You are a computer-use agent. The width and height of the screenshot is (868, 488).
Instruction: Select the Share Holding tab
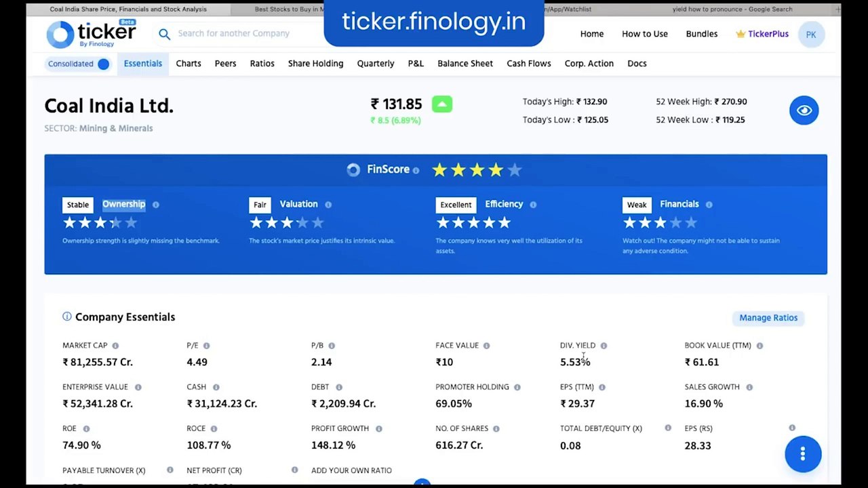[x=315, y=64]
